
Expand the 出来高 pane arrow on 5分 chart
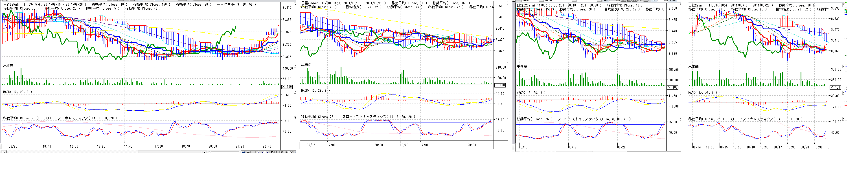(x=295, y=65)
